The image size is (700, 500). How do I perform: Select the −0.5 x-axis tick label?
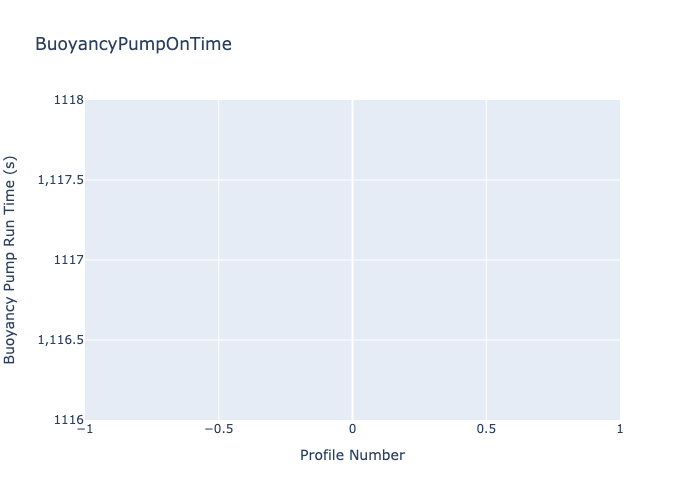[x=218, y=429]
